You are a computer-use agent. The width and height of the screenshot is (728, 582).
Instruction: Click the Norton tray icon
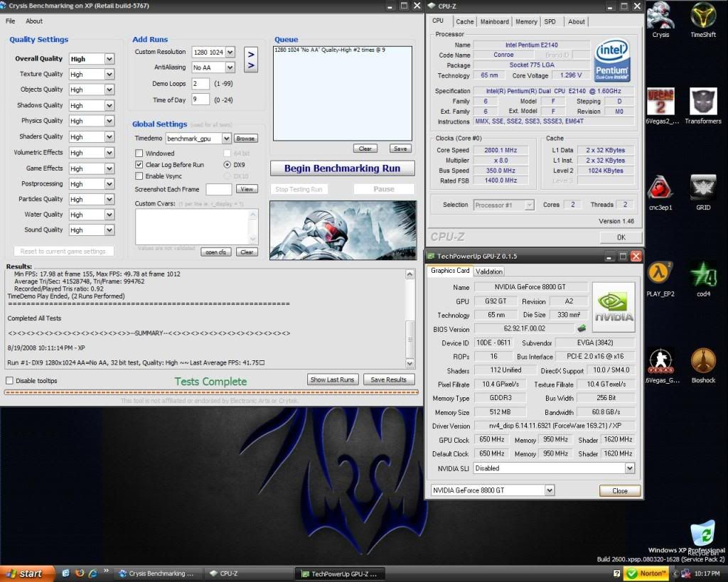pos(646,573)
